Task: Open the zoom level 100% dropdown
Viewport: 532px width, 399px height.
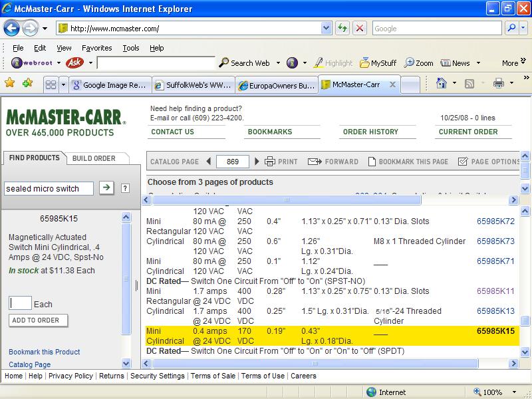Action: 515,392
